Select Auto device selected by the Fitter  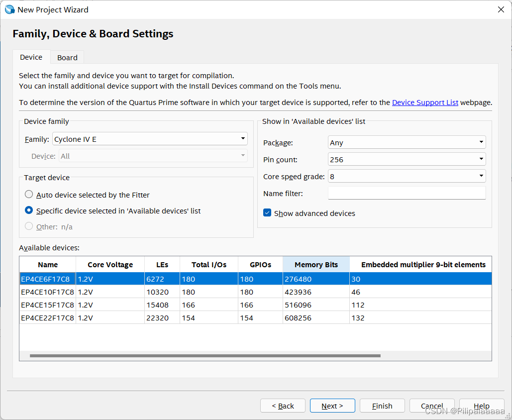pyautogui.click(x=29, y=195)
